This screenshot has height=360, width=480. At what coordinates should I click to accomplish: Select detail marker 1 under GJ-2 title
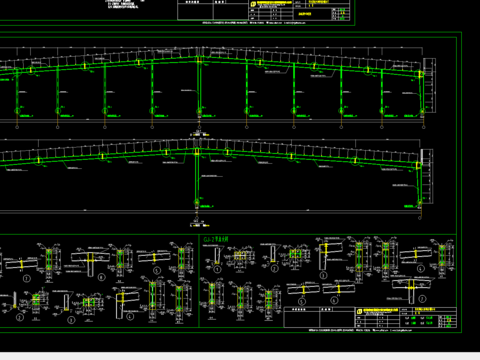pos(217,269)
